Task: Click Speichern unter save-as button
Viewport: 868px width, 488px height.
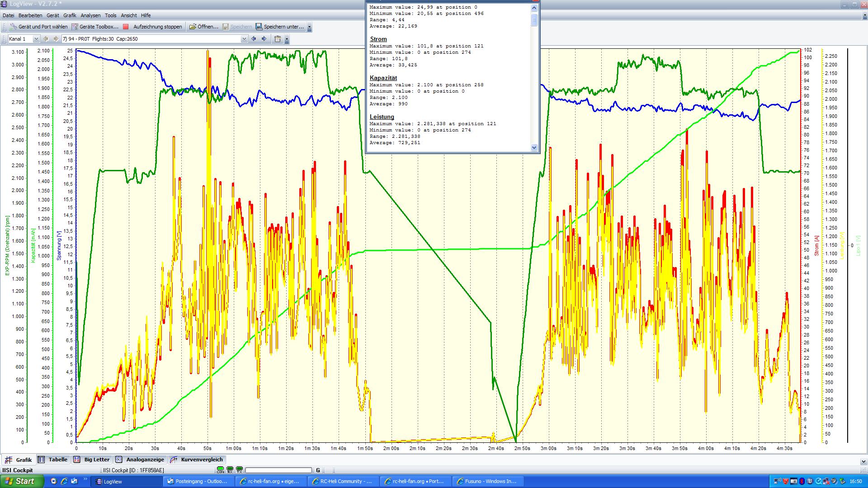Action: [280, 27]
